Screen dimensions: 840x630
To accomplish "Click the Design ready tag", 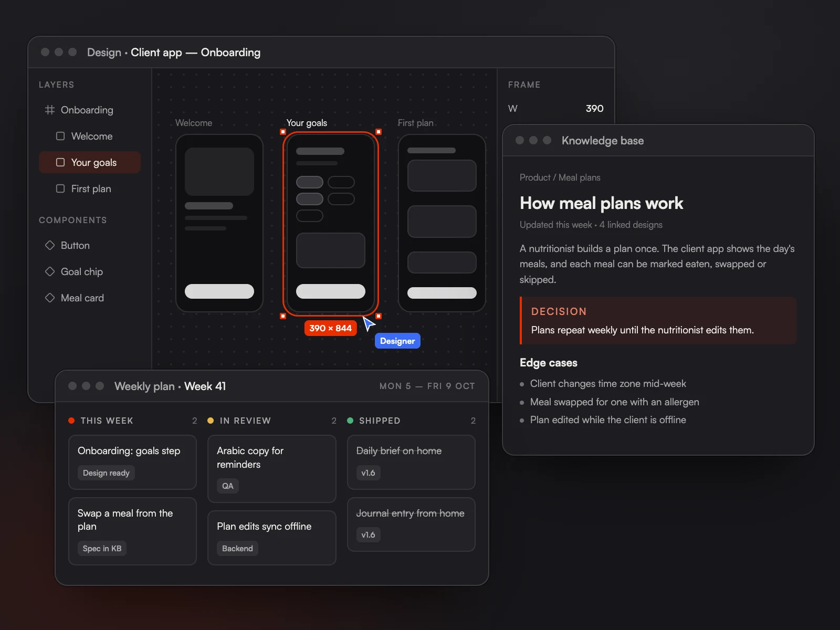I will coord(106,472).
